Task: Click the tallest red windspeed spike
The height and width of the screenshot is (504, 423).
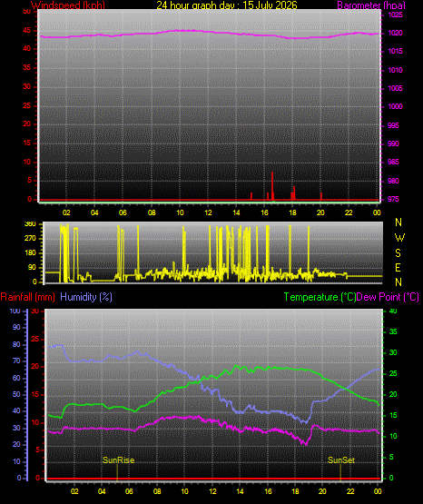Action: coord(272,186)
